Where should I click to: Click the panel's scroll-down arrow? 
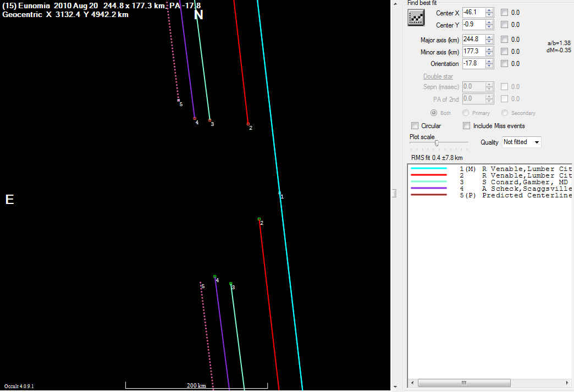pos(395,387)
